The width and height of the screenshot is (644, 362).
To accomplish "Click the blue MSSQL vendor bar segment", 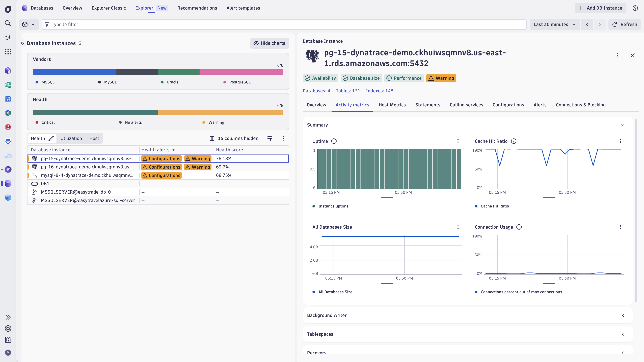I will 74,72.
